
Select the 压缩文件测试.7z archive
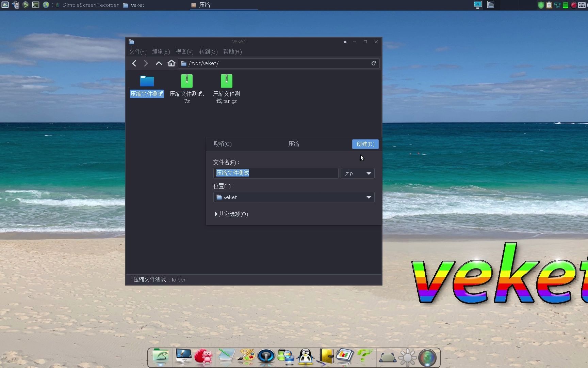coord(187,81)
